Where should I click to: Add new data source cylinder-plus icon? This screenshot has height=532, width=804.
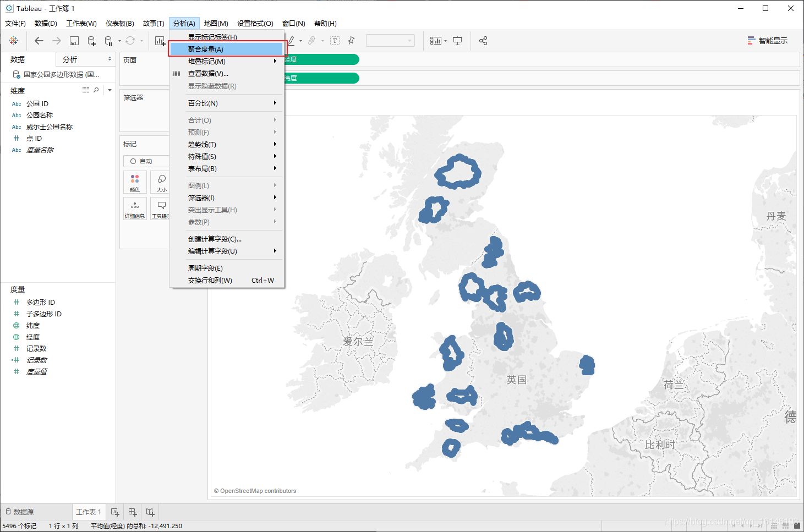pos(92,41)
